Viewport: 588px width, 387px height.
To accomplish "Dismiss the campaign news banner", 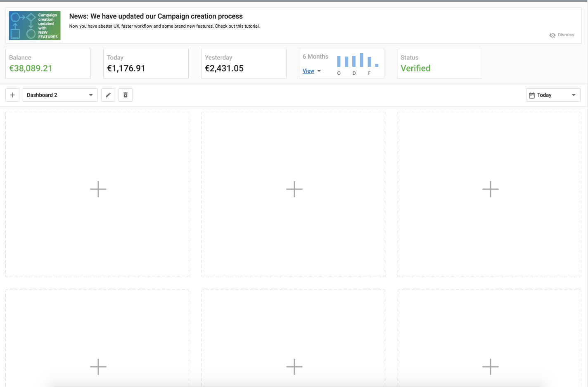I will coord(566,35).
